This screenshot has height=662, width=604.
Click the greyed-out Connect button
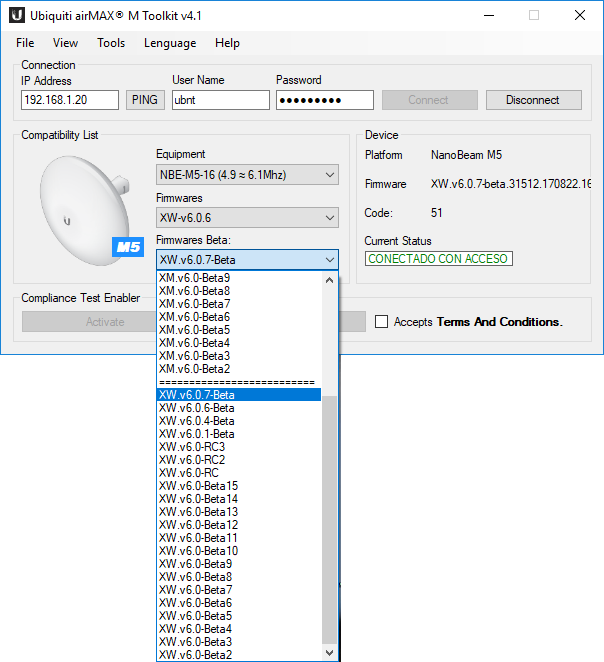point(430,100)
